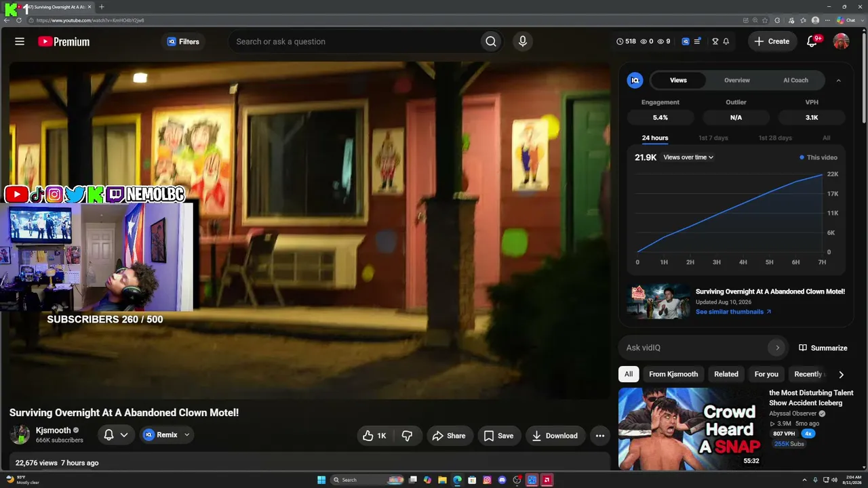Open the vidIQ trophy icon
This screenshot has height=488, width=868.
pos(715,41)
